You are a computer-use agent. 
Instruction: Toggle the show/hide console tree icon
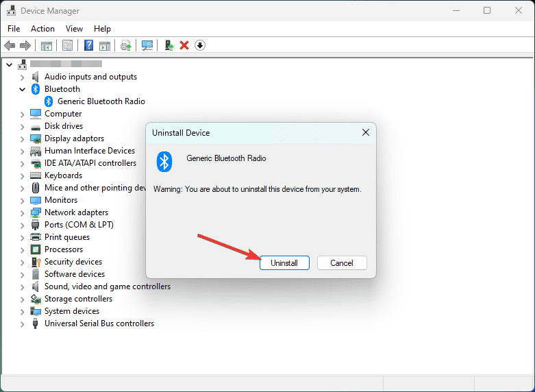tap(47, 45)
